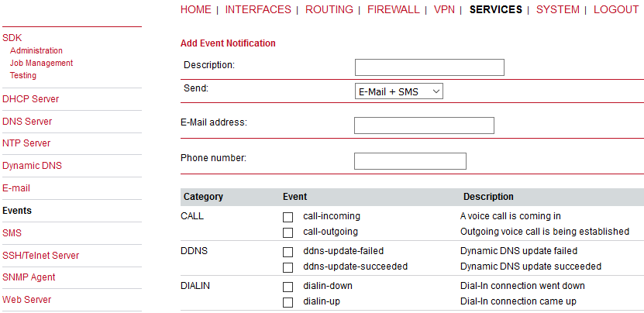Switch to the SYSTEM menu
The height and width of the screenshot is (313, 644).
557,10
